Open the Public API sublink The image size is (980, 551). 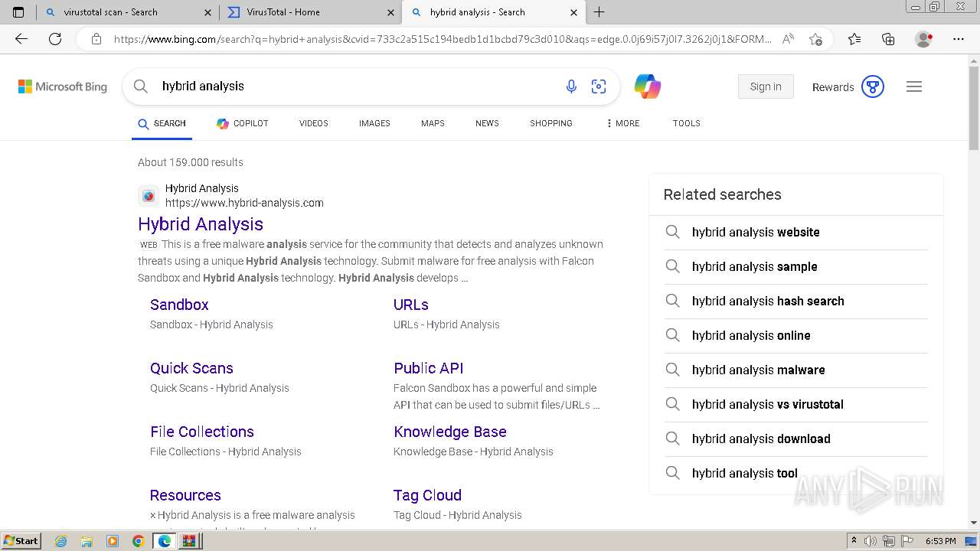pyautogui.click(x=429, y=368)
